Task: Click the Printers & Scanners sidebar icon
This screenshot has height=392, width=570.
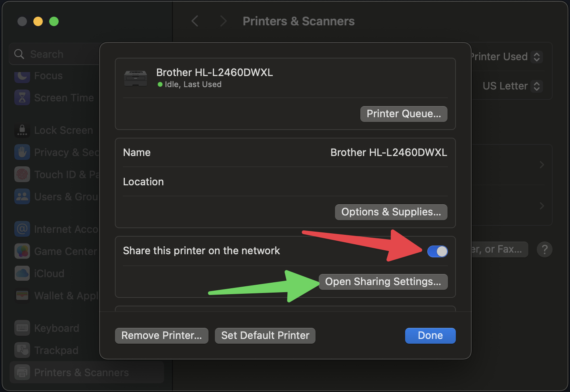Action: (22, 372)
